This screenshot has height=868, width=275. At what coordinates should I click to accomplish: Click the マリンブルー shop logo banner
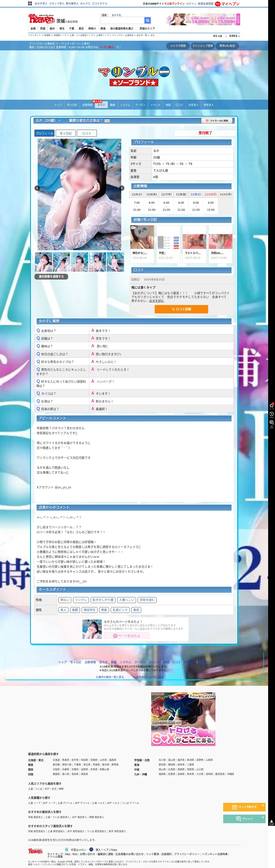(x=134, y=76)
